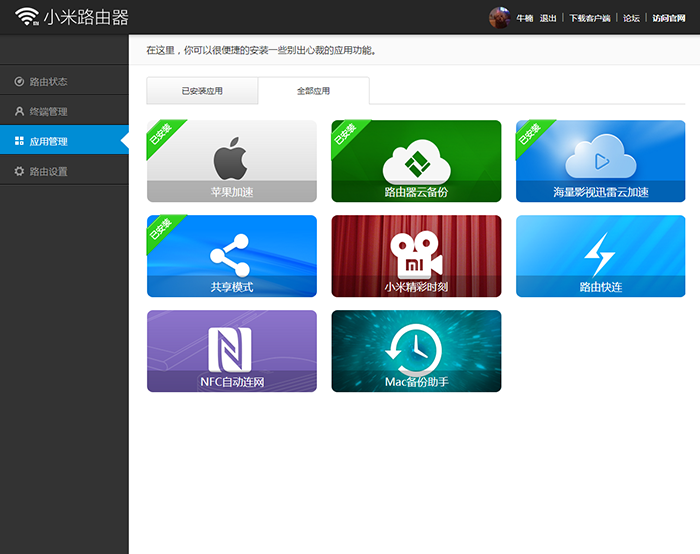Open the lightning router fast-connect app (路由快连)
Image resolution: width=700 pixels, height=554 pixels.
tap(600, 256)
